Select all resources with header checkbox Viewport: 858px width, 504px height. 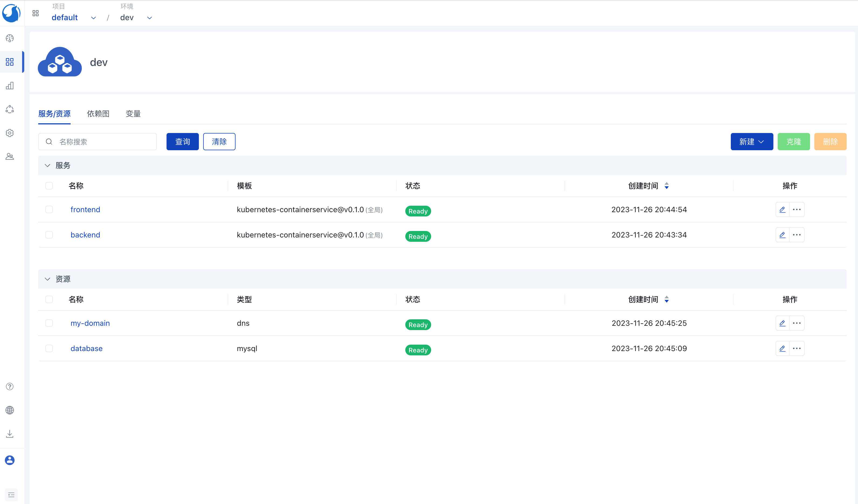pyautogui.click(x=49, y=299)
